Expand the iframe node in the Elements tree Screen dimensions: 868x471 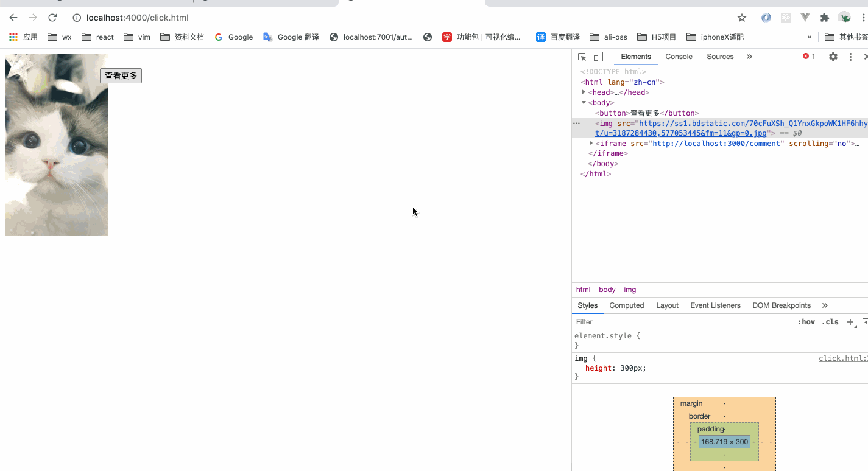tap(590, 143)
